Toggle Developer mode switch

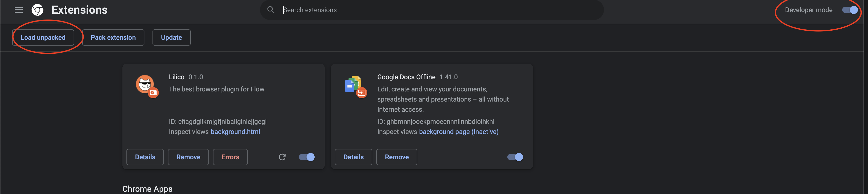point(850,10)
